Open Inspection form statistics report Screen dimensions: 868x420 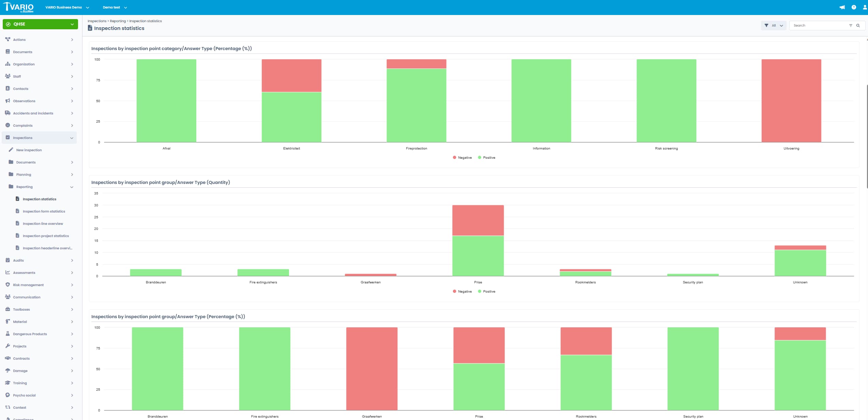pos(44,212)
